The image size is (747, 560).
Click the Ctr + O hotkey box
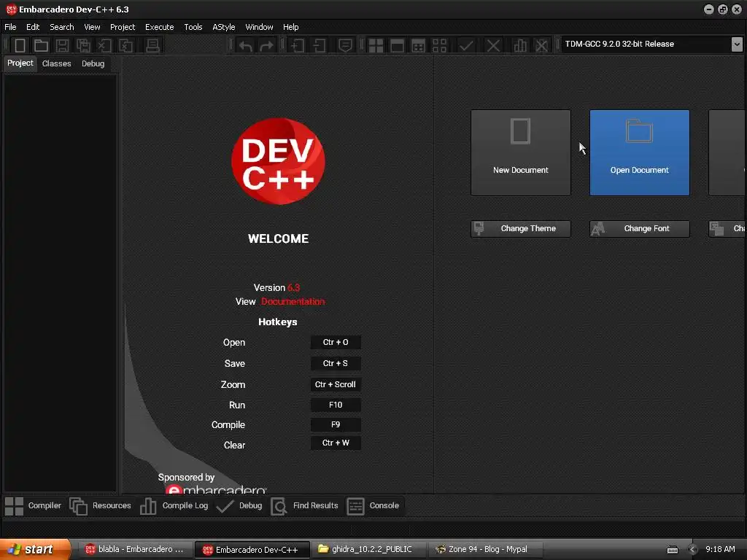336,343
